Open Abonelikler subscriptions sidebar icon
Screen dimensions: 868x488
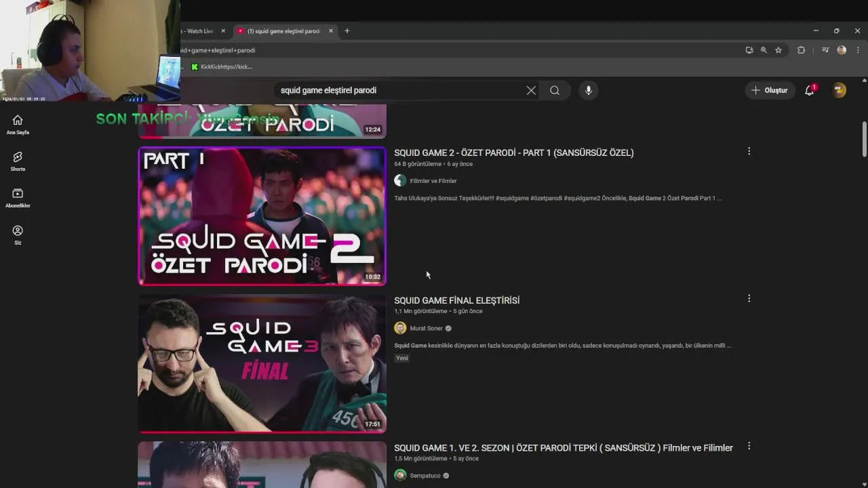pos(18,198)
